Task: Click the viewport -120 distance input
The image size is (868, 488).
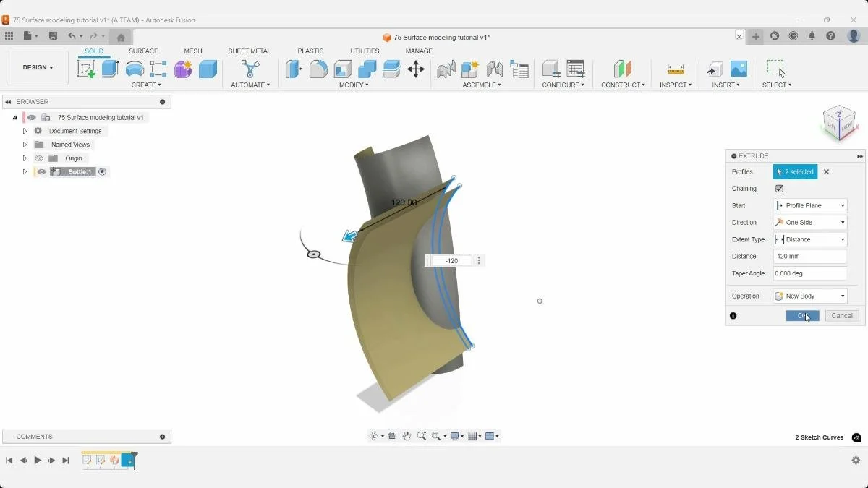Action: click(451, 261)
